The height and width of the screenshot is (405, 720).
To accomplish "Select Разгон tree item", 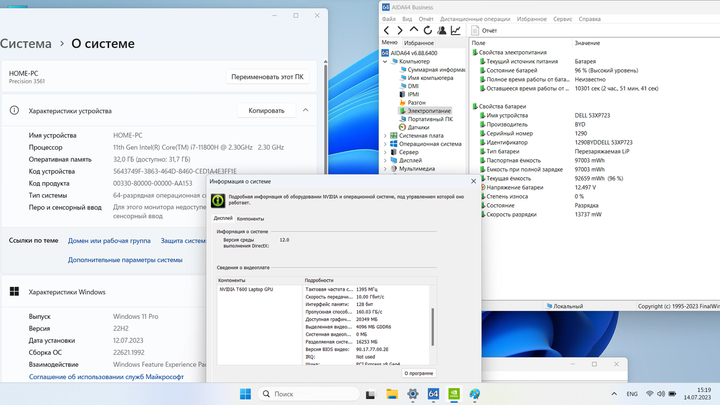I will (x=412, y=102).
